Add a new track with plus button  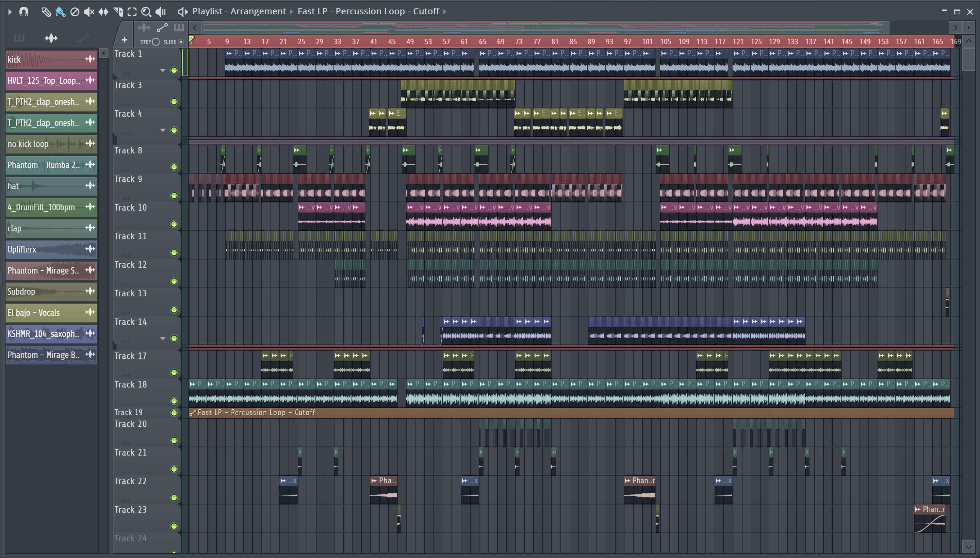124,40
